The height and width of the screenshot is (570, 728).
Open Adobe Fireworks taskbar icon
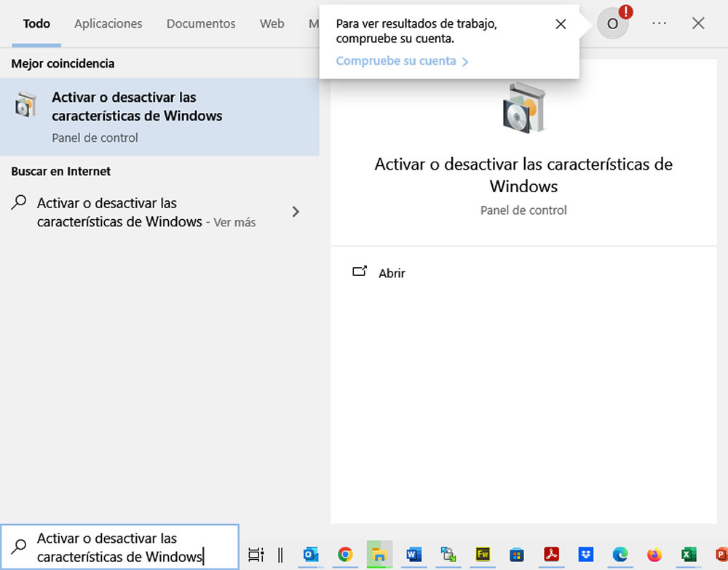click(482, 555)
